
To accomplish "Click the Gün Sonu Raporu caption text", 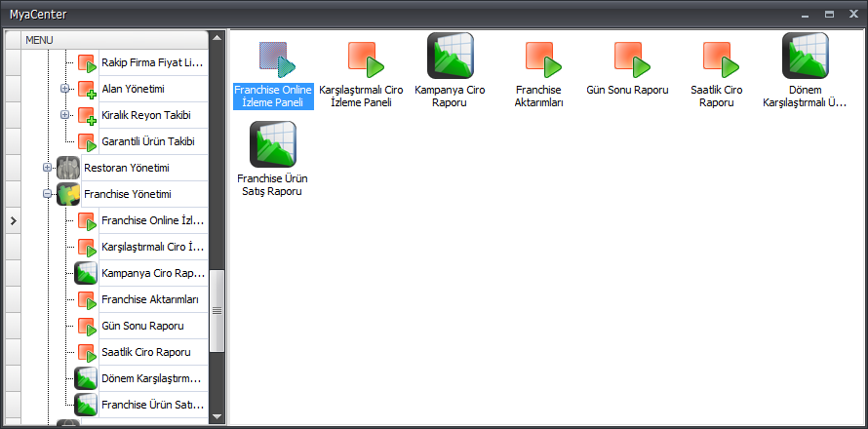I will 628,91.
